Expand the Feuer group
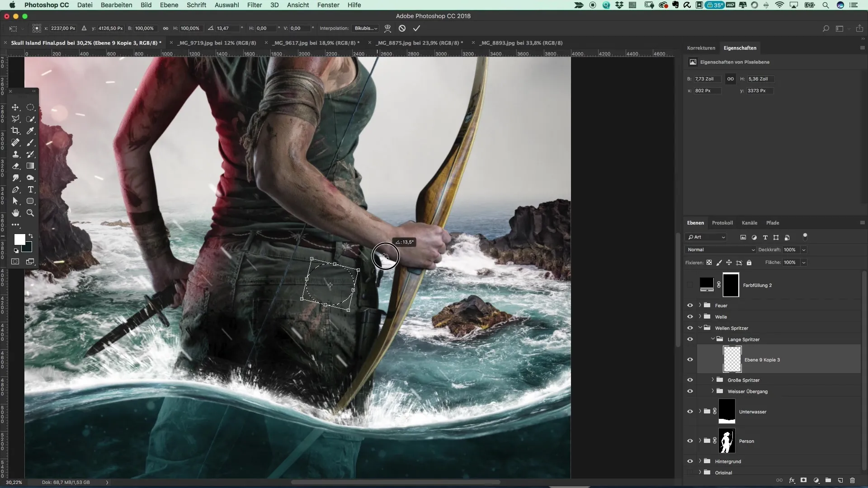Image resolution: width=868 pixels, height=488 pixels. tap(700, 305)
